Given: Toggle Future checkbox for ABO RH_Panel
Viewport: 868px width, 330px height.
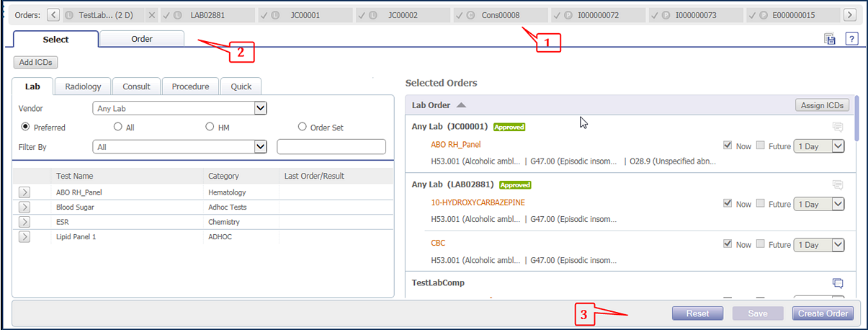Looking at the screenshot, I should coord(761,146).
